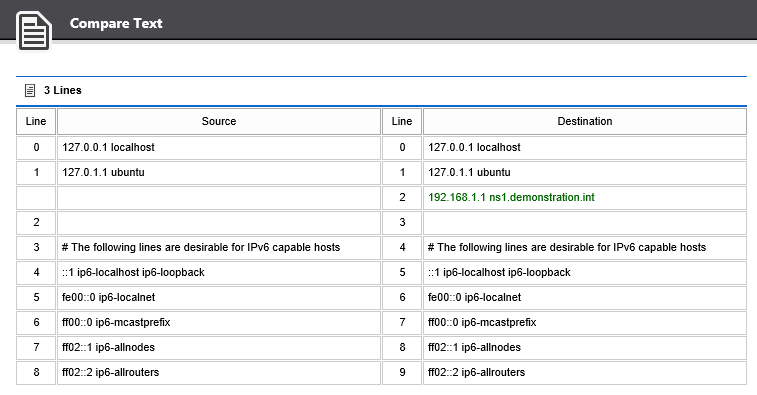This screenshot has height=395, width=757.
Task: Click the Source column header
Action: [x=219, y=121]
